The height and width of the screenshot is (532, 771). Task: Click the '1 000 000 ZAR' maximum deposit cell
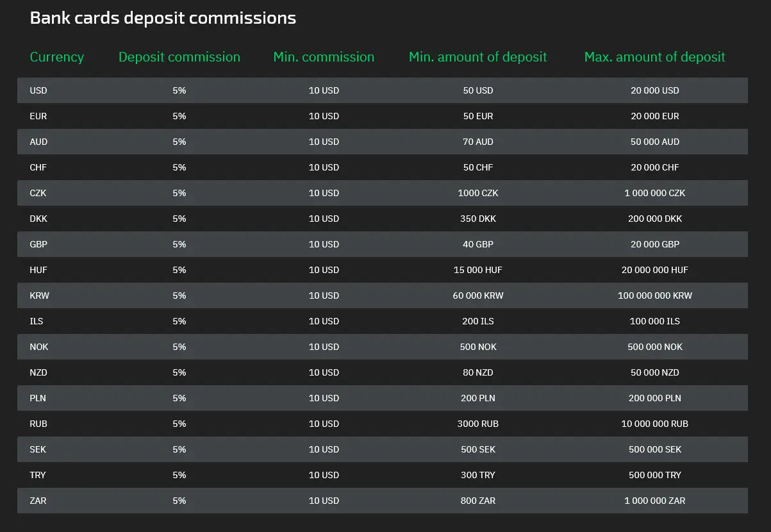[x=655, y=501]
